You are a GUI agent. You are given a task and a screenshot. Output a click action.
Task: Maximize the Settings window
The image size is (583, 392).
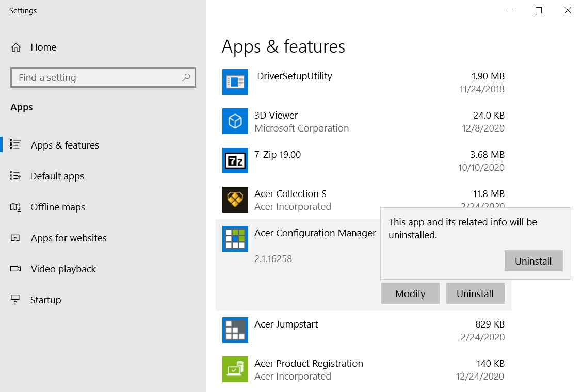(x=539, y=10)
